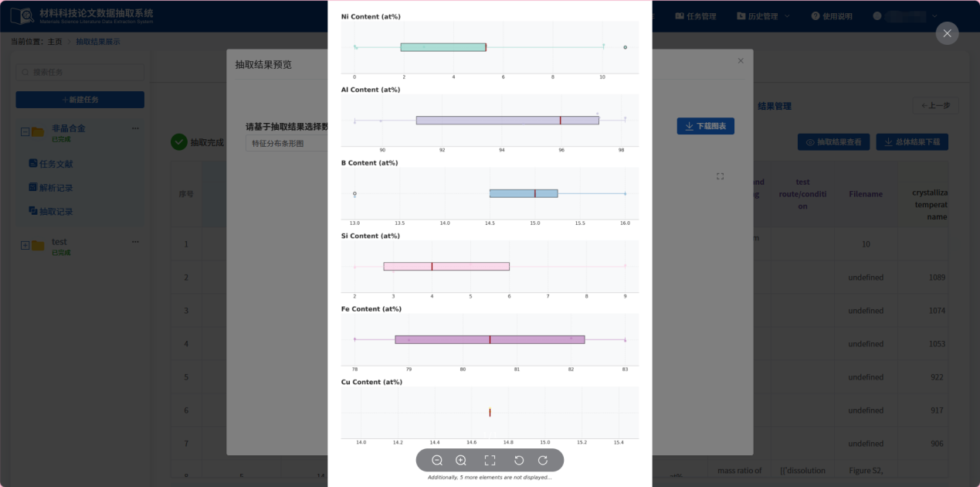
Task: Open the ellipsis menu beside 非晶合金
Action: click(135, 128)
